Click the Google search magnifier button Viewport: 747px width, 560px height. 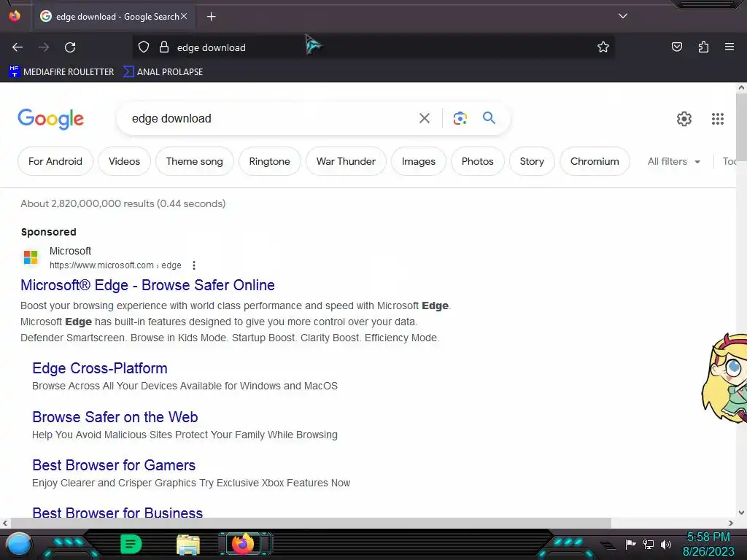coord(489,117)
